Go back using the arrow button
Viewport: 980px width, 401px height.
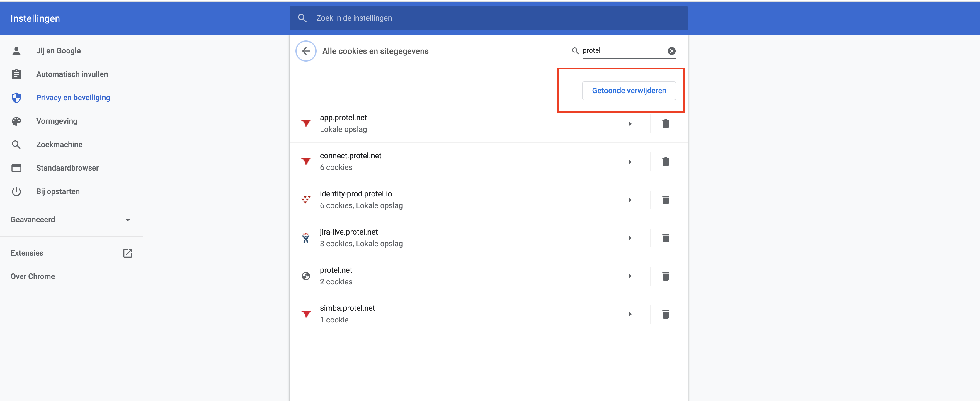(305, 51)
